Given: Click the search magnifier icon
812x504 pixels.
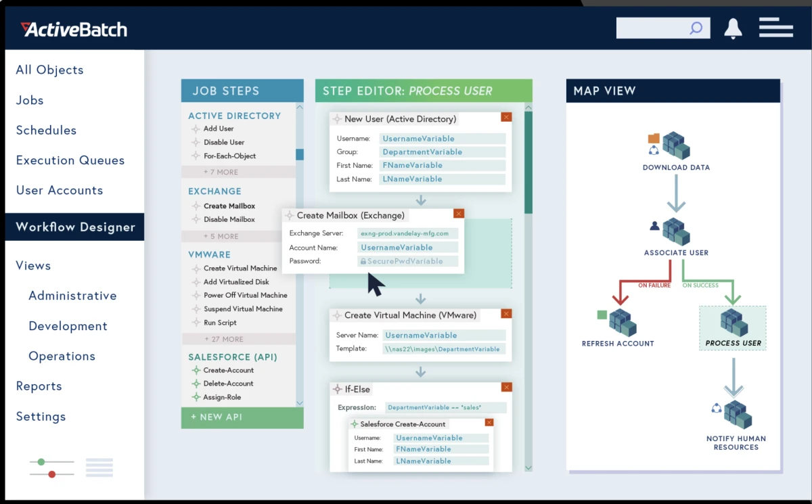Looking at the screenshot, I should [696, 28].
